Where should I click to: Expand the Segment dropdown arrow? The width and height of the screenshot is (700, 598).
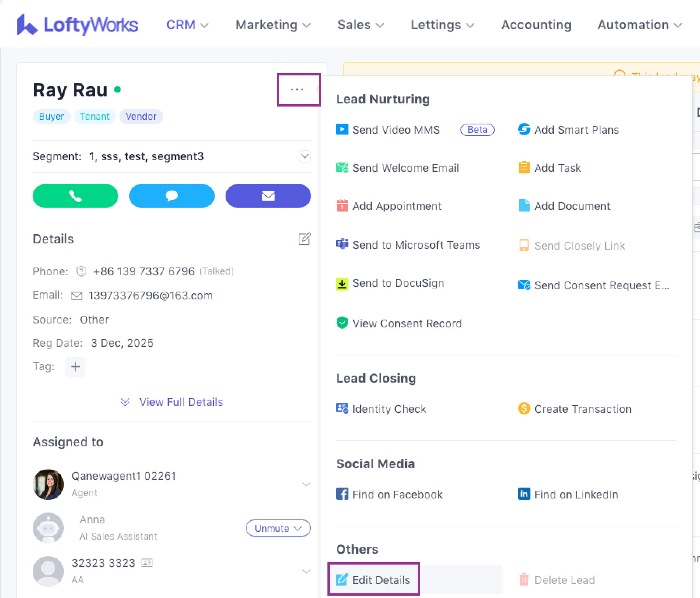tap(304, 156)
